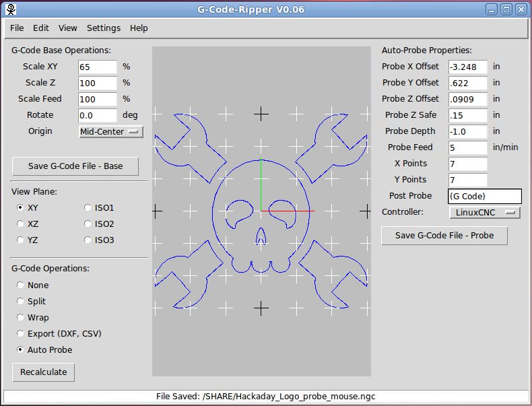Viewport: 532px width, 406px height.
Task: Click the Probe X Offset field
Action: 468,67
